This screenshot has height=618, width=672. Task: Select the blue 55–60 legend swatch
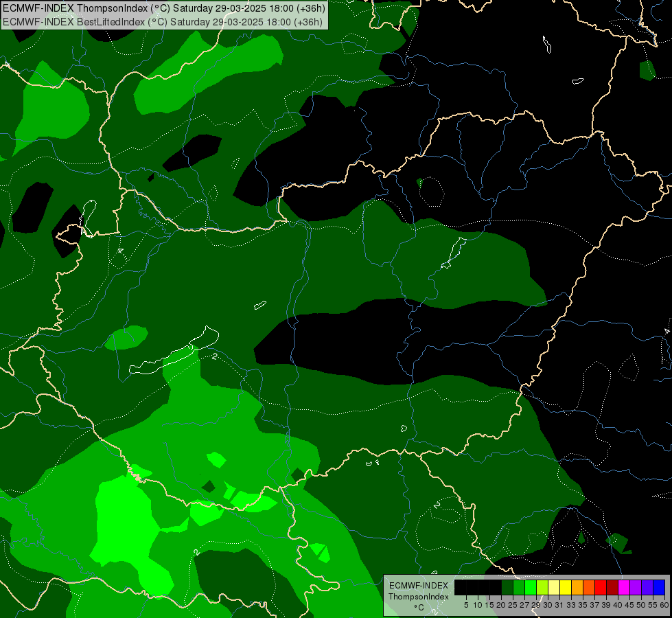[x=659, y=587]
